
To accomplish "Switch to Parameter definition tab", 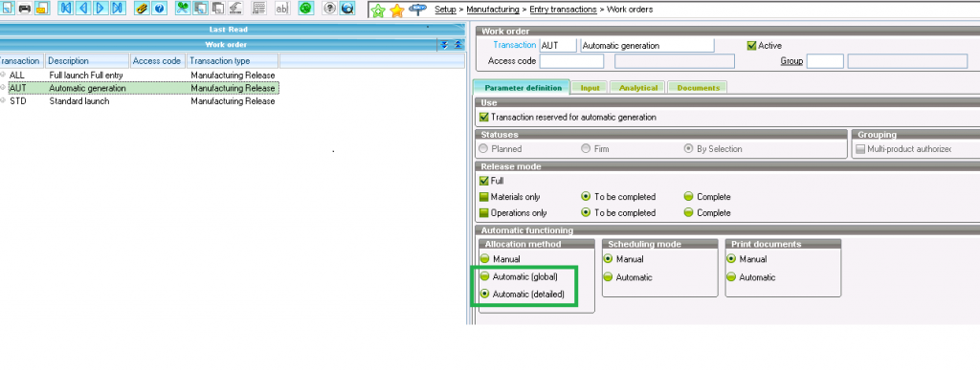I will pyautogui.click(x=523, y=87).
